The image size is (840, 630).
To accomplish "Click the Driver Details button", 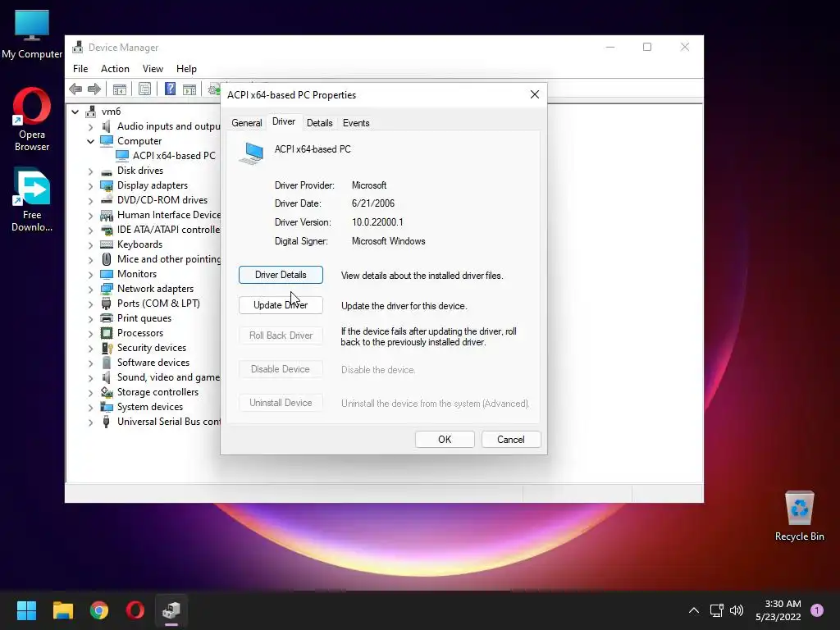I will point(281,275).
